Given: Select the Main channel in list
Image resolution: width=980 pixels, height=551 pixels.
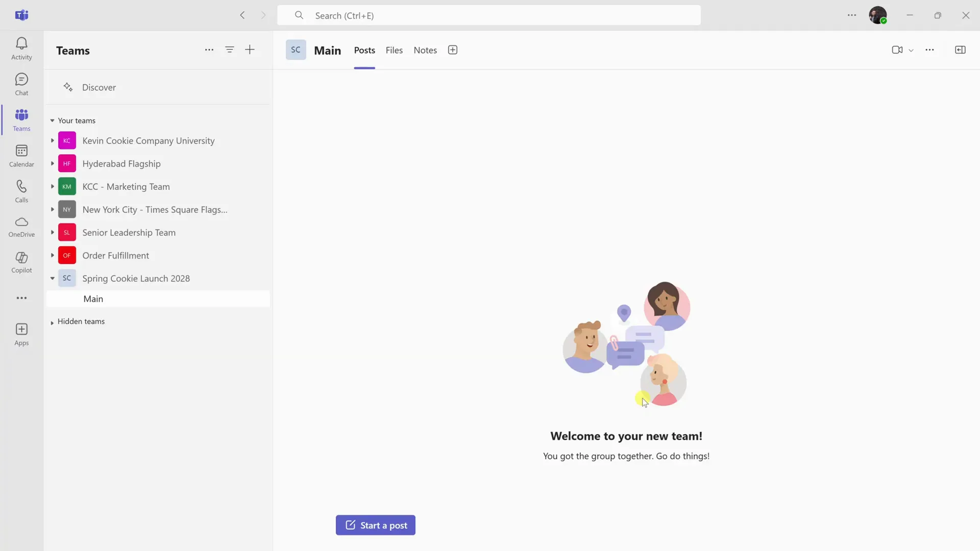Looking at the screenshot, I should [x=158, y=299].
